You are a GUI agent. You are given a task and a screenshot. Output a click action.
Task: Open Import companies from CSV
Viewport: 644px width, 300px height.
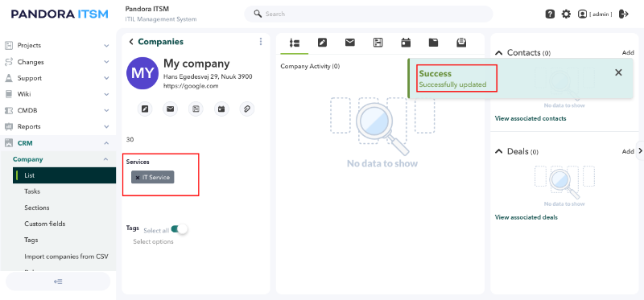tap(66, 257)
